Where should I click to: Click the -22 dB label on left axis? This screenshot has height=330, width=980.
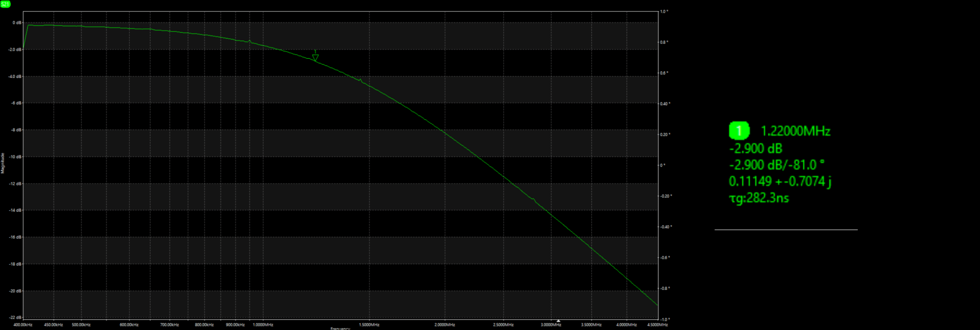pyautogui.click(x=15, y=317)
